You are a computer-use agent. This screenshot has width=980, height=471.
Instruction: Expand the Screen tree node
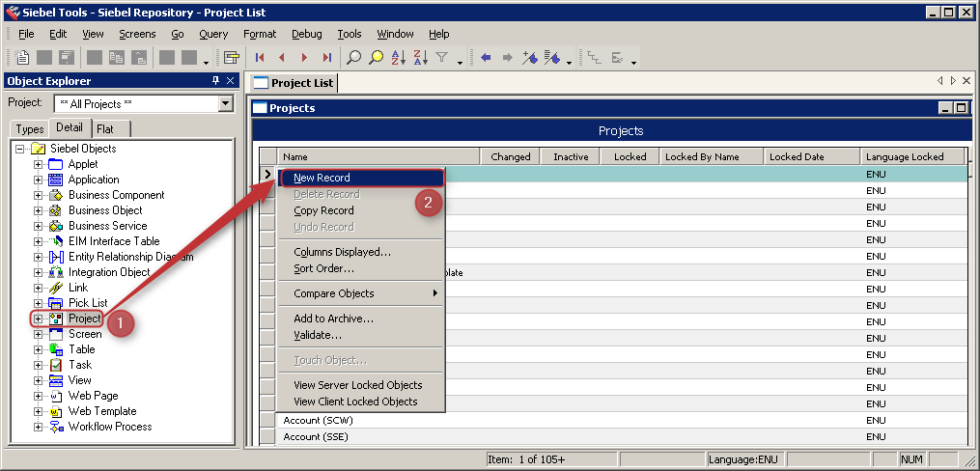pos(38,334)
